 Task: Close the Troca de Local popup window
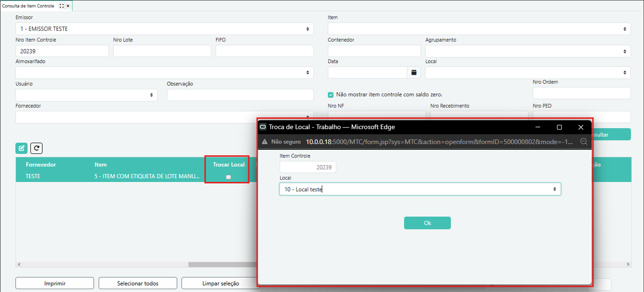tap(581, 127)
